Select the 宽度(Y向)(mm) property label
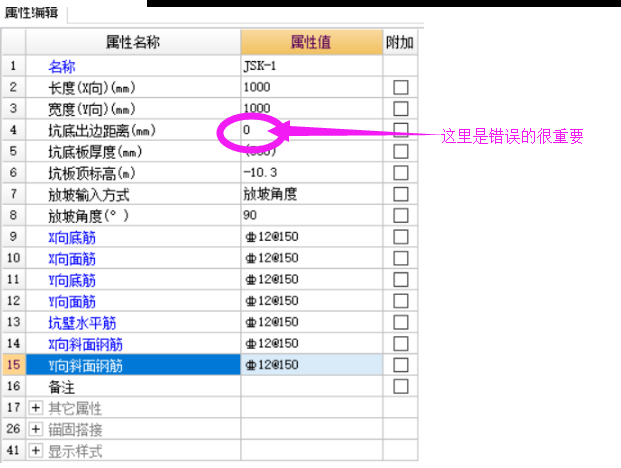621x468 pixels. (92, 109)
